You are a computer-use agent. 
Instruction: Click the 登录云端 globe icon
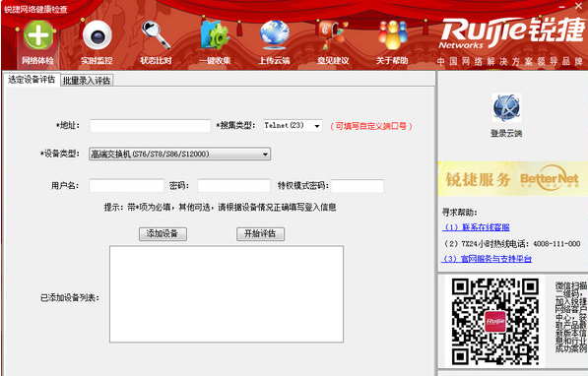point(506,107)
